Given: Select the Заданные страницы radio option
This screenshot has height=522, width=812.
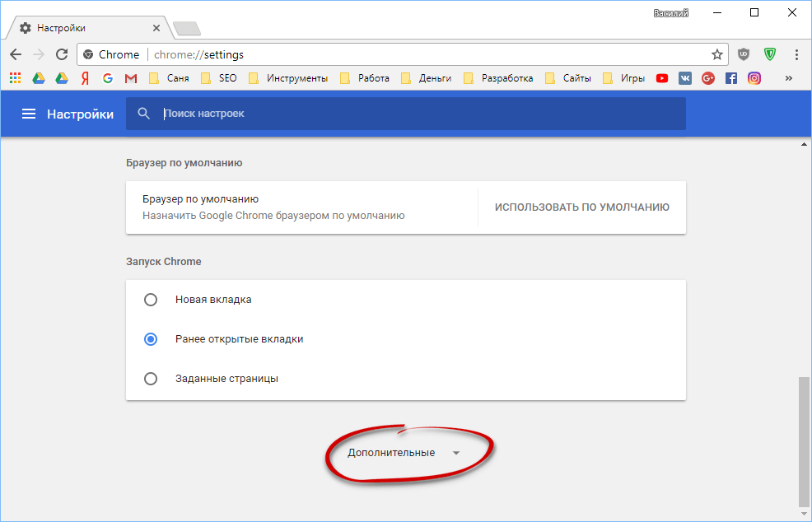Looking at the screenshot, I should pyautogui.click(x=151, y=379).
